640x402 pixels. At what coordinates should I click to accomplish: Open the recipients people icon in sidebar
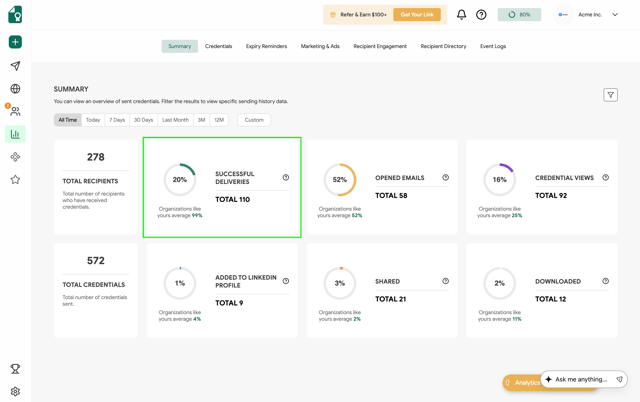coord(15,111)
